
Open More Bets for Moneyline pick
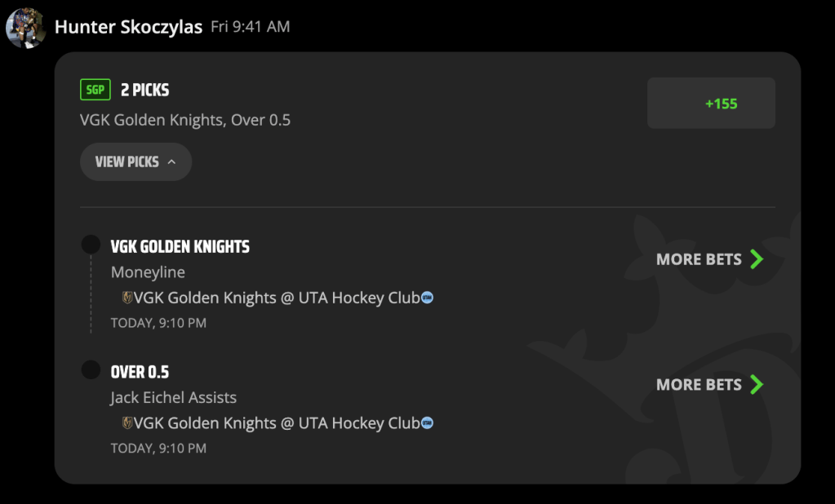tap(710, 259)
